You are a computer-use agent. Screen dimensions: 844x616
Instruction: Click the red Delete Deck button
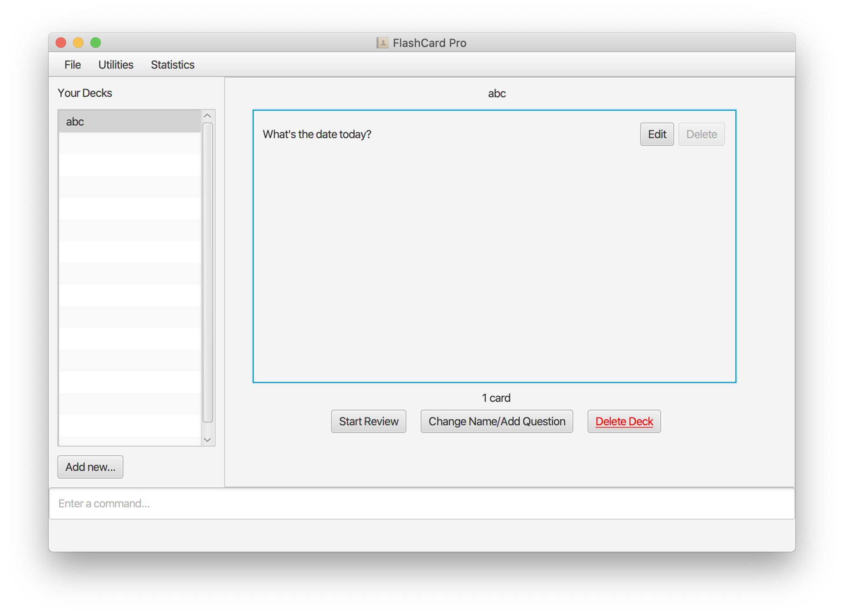point(624,421)
